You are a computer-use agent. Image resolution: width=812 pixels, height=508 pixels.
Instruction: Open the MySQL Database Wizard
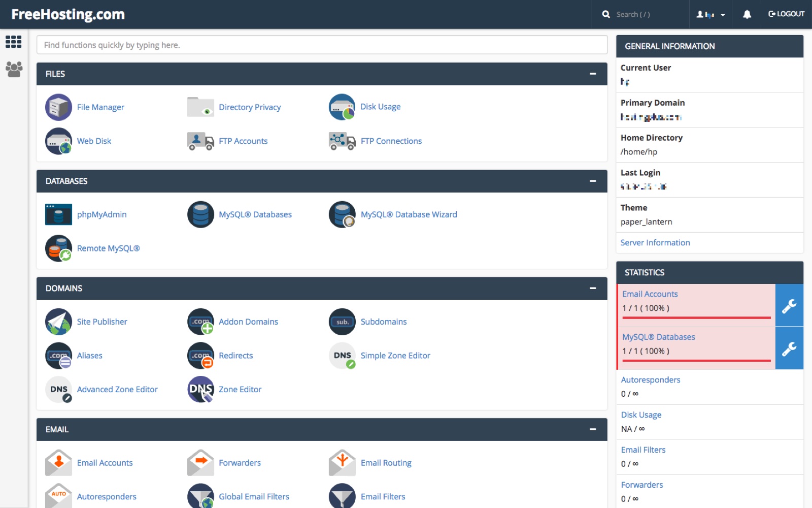point(409,214)
